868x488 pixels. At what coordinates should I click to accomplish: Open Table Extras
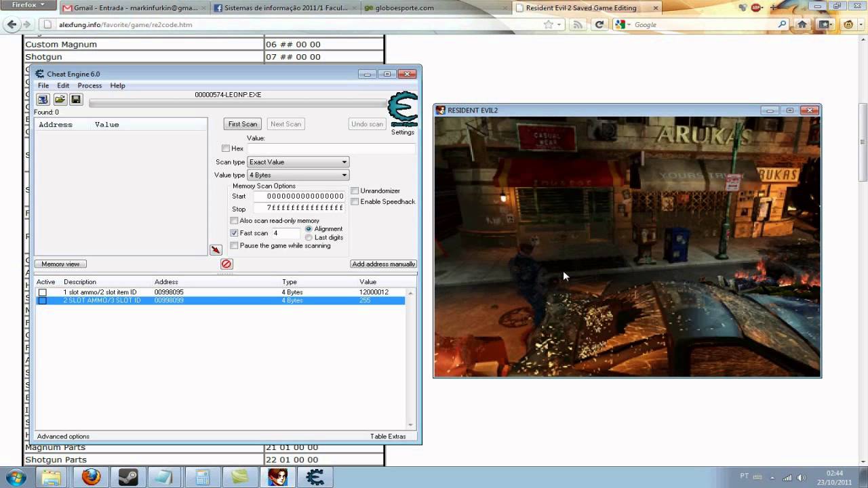388,436
